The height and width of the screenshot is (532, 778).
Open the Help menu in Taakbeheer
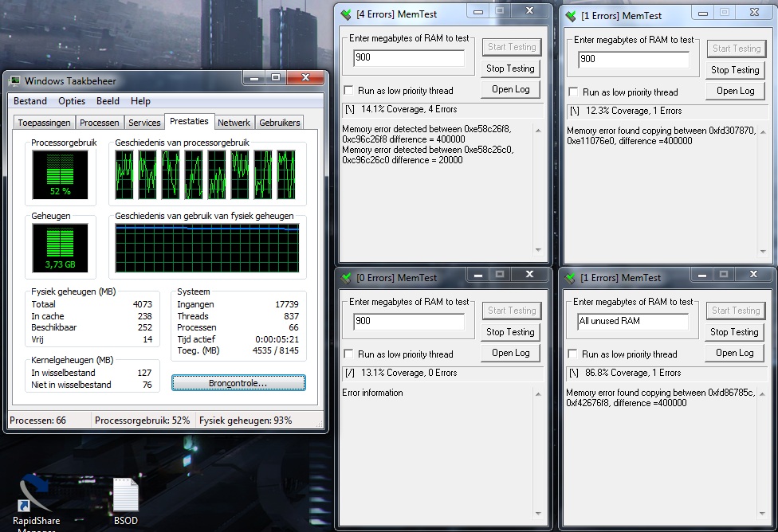click(140, 101)
